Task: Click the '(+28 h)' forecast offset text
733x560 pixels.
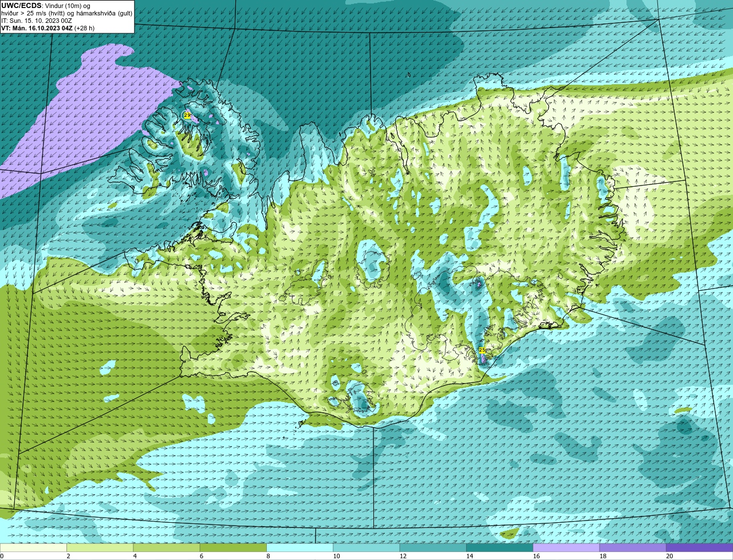Action: 85,28
